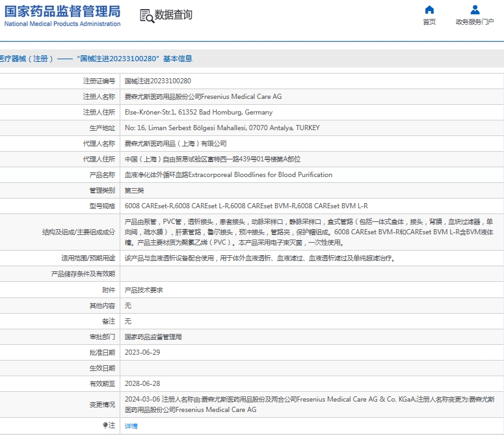Select expiry date 2028-06-28
The height and width of the screenshot is (440, 504).
(142, 384)
